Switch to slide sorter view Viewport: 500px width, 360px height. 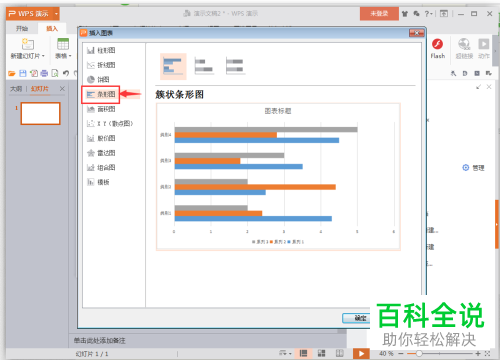(x=321, y=353)
